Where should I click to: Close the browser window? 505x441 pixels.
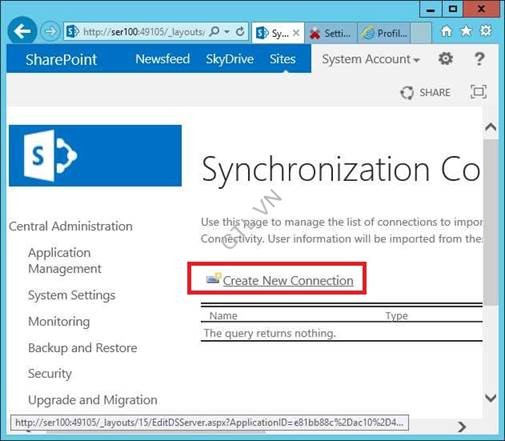click(x=481, y=9)
